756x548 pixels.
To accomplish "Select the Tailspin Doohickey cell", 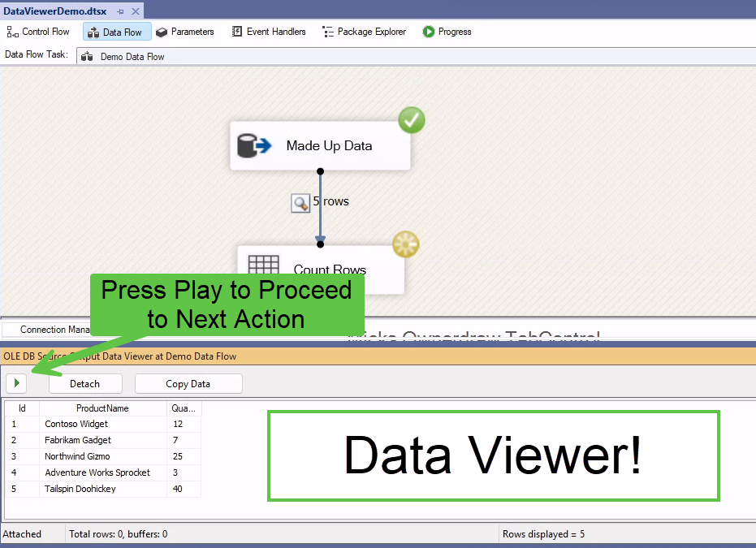I will pos(102,489).
